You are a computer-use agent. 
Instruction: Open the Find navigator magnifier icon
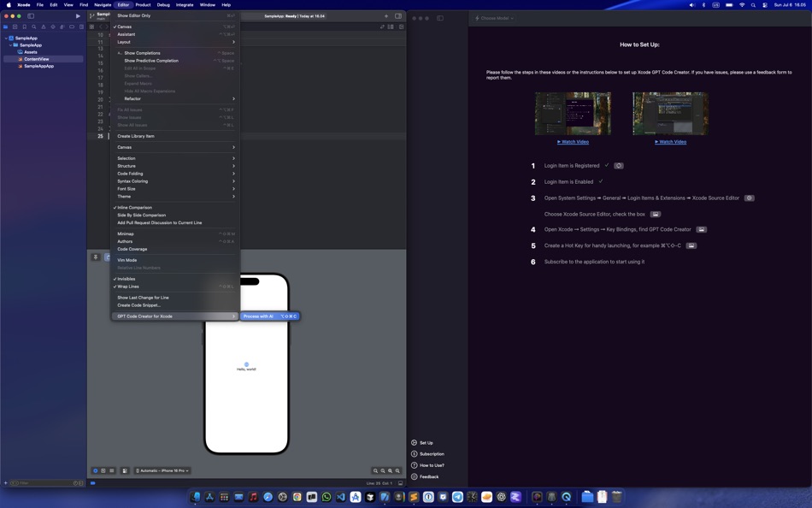[x=33, y=27]
